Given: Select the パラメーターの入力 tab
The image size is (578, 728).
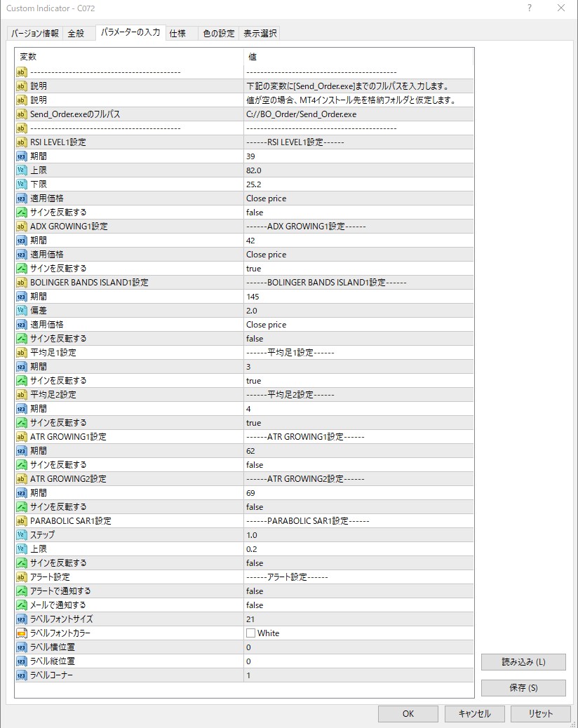Looking at the screenshot, I should pyautogui.click(x=130, y=32).
